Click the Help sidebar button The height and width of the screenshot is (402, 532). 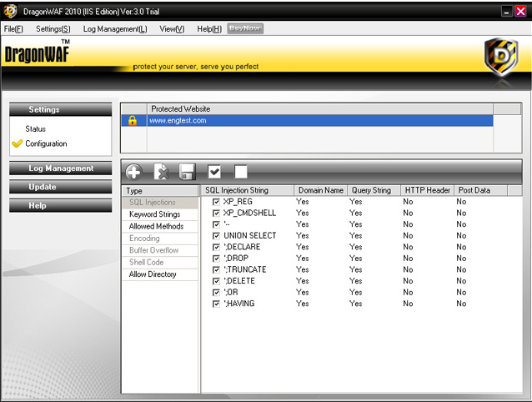click(x=60, y=205)
